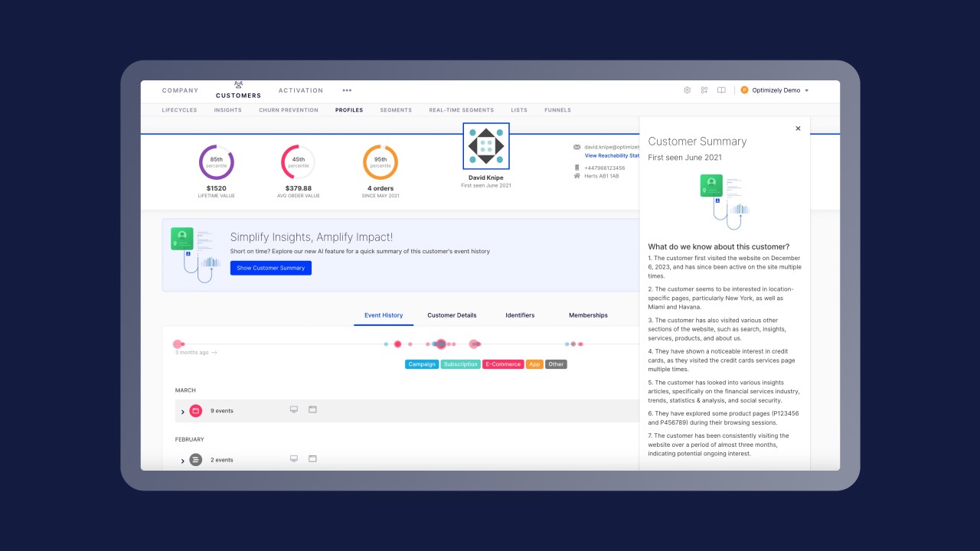Switch to Identifiers tab
Viewport: 980px width, 551px height.
(x=520, y=315)
